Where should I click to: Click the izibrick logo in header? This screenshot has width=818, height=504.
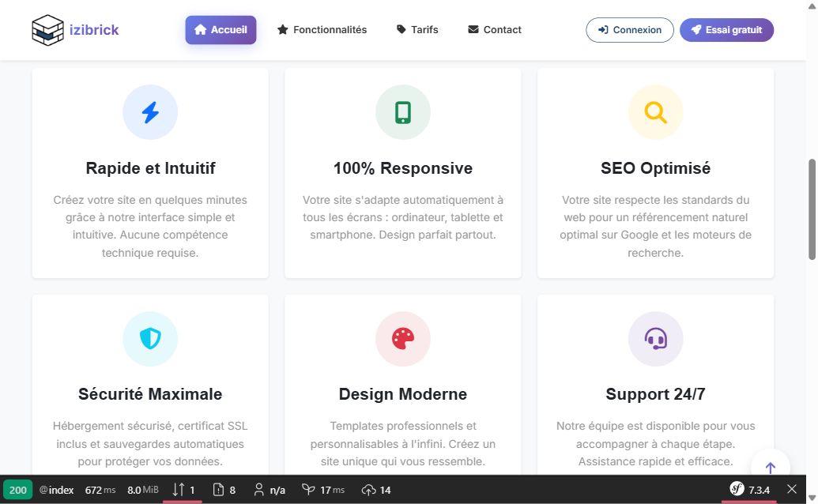pos(75,30)
